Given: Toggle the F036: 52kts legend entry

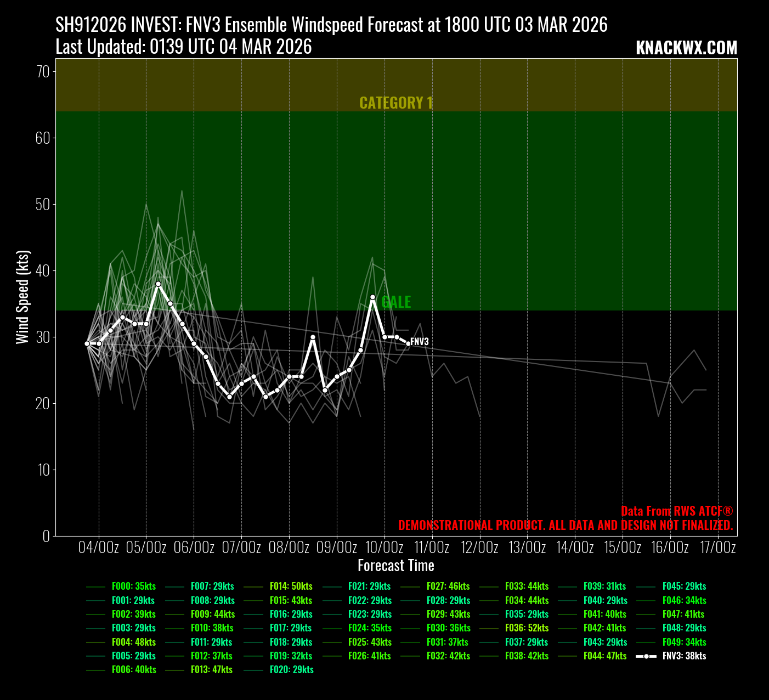Looking at the screenshot, I should point(527,628).
